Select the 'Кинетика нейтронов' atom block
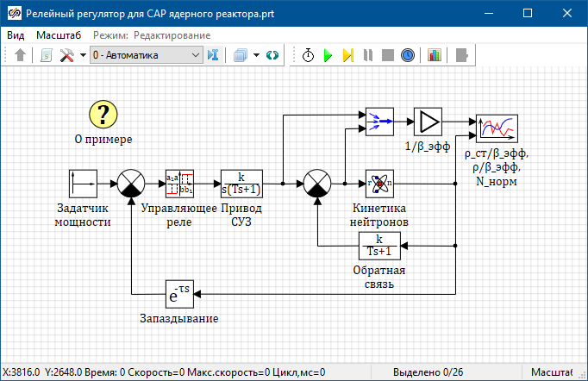This screenshot has height=381, width=588. click(x=379, y=184)
